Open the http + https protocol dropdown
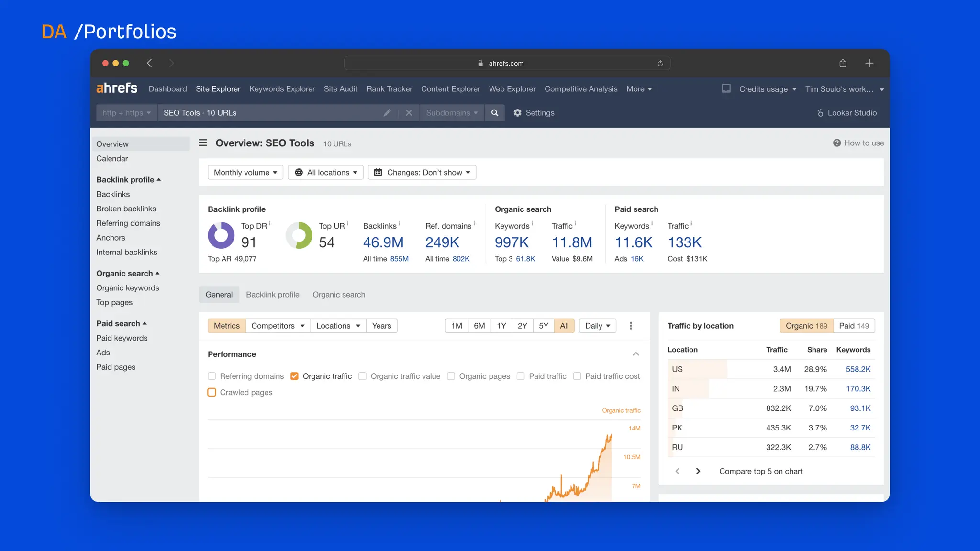The image size is (980, 551). tap(126, 113)
